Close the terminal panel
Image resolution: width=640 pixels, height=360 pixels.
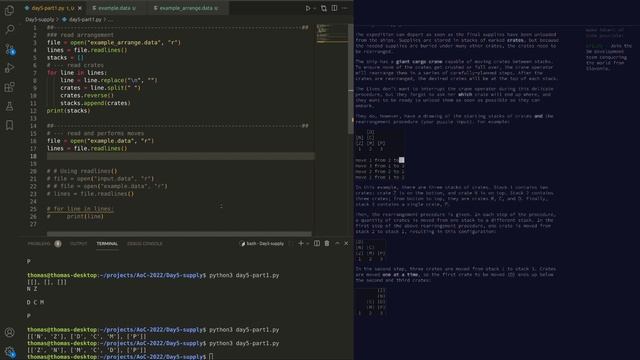tap(346, 244)
